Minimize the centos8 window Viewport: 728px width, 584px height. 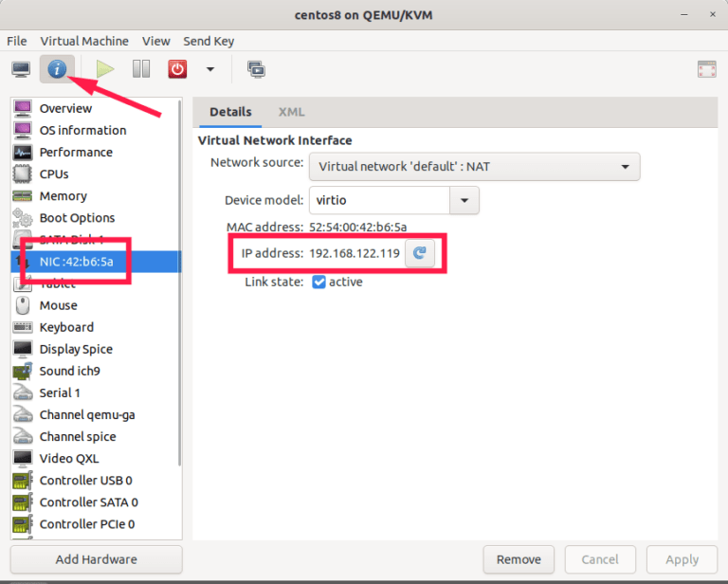(683, 15)
